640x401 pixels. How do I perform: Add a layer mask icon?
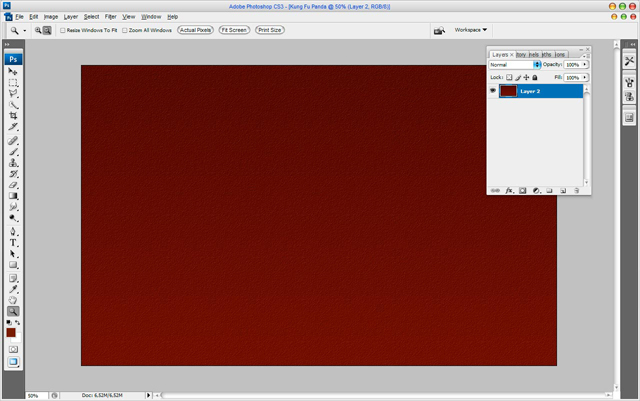coord(522,191)
